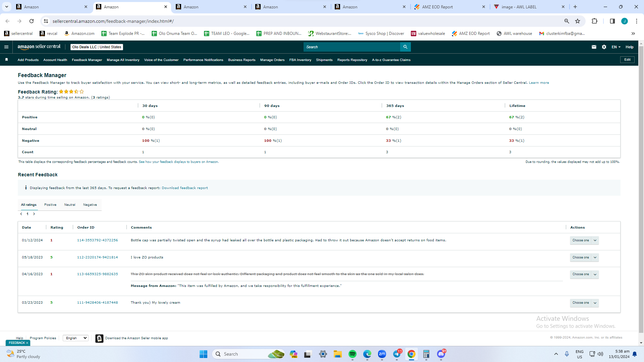The height and width of the screenshot is (362, 644).
Task: Open order 112-2320174-9421814
Action: point(98,257)
